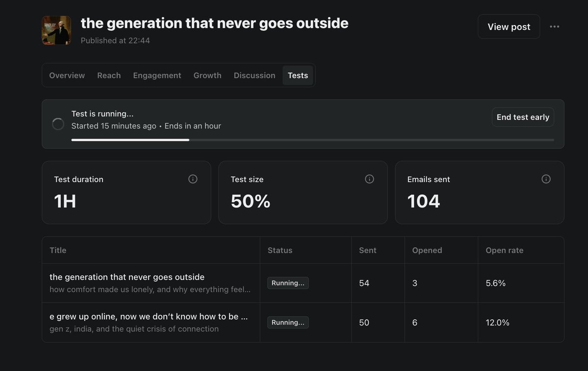Click the Sent value 54

point(364,283)
